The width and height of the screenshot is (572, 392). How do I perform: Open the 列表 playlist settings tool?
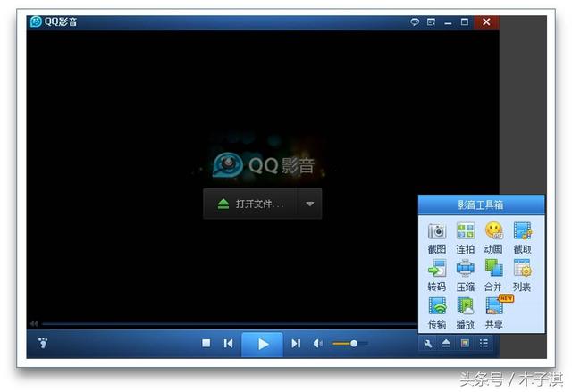pyautogui.click(x=522, y=276)
